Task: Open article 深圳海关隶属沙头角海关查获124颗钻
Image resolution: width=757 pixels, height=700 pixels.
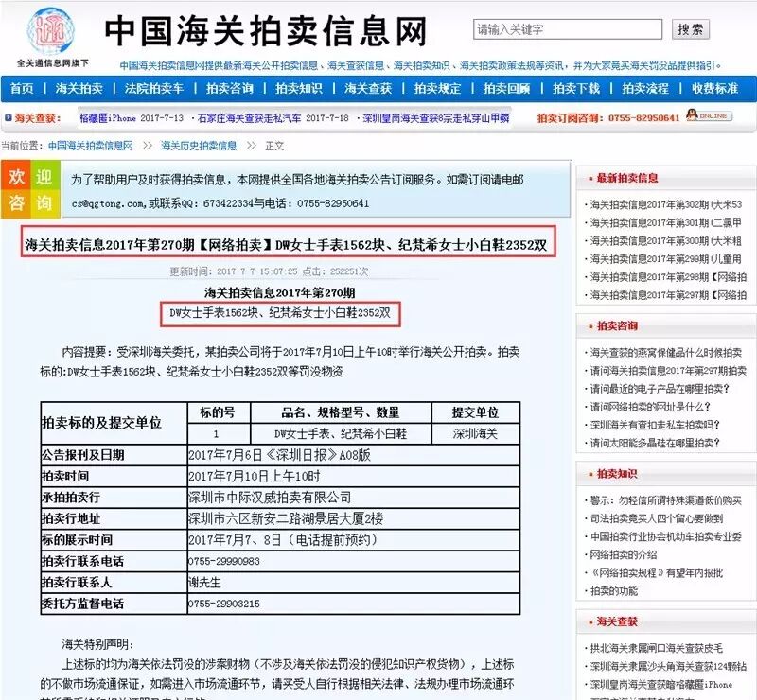Action: coord(668,667)
